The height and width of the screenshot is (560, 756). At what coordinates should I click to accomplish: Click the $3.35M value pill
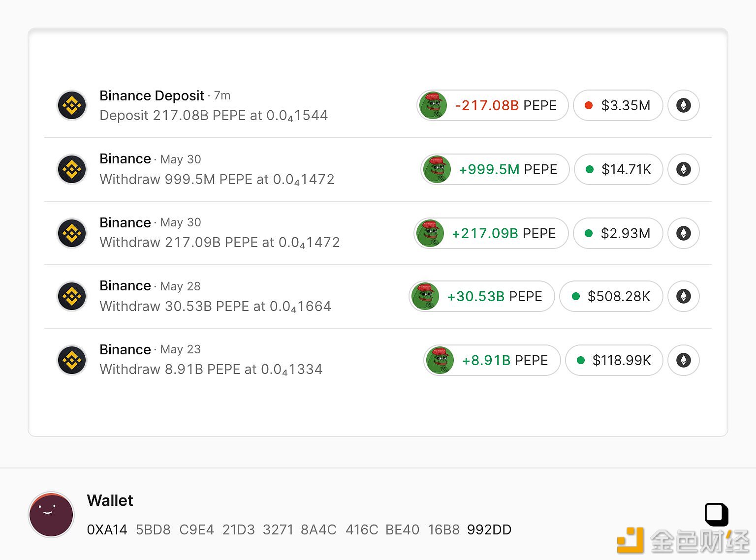pos(618,105)
